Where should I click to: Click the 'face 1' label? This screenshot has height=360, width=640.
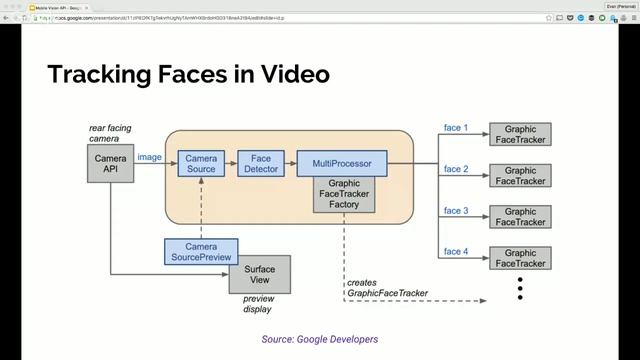(456, 128)
